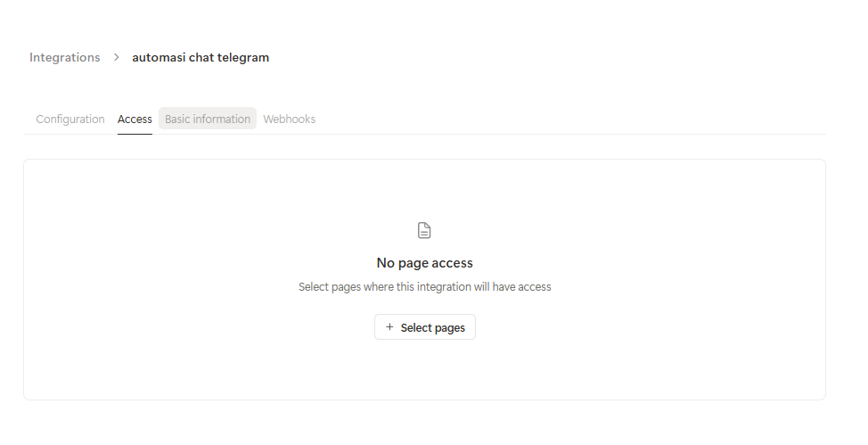Click the integration access description text
This screenshot has height=445, width=868.
(x=424, y=287)
